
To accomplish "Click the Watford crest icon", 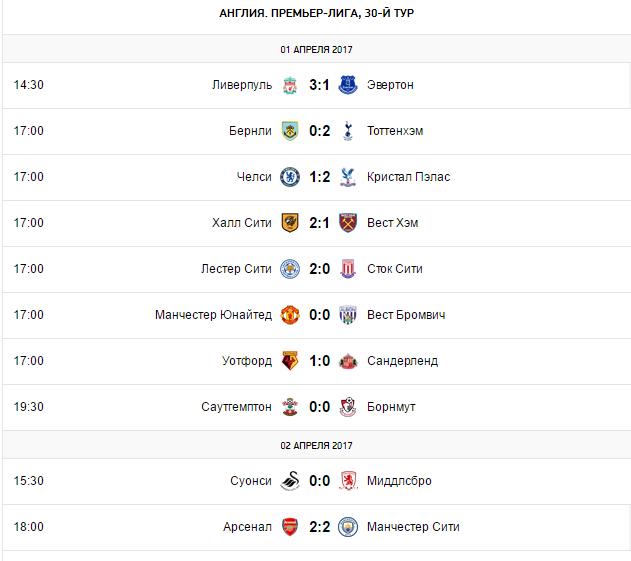I will pos(290,361).
